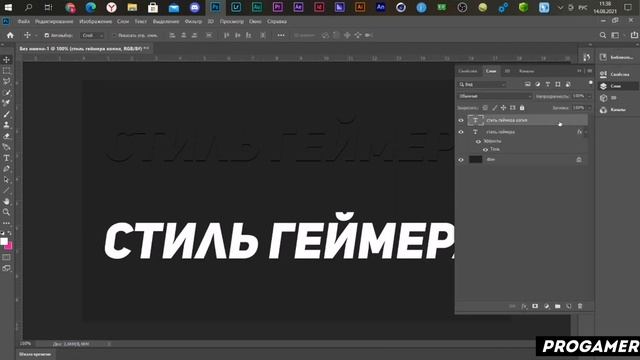640x360 pixels.
Task: Filter layers by adjustment layer icon
Action: 538,84
